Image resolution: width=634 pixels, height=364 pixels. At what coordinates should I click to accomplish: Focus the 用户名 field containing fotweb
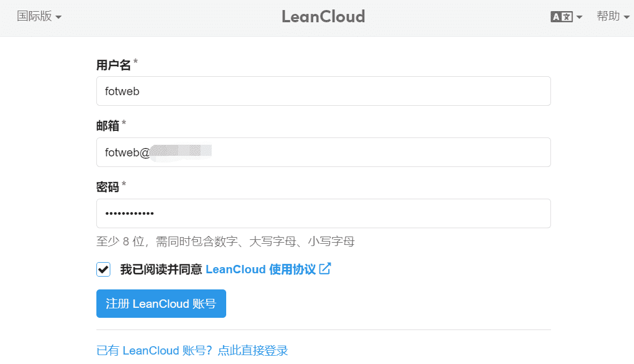pos(324,91)
